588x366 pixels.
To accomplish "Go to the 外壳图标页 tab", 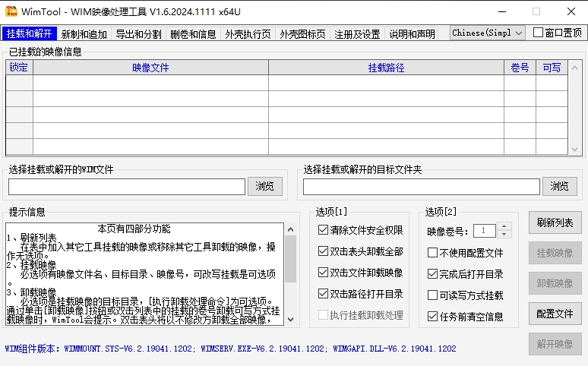I will pyautogui.click(x=302, y=34).
